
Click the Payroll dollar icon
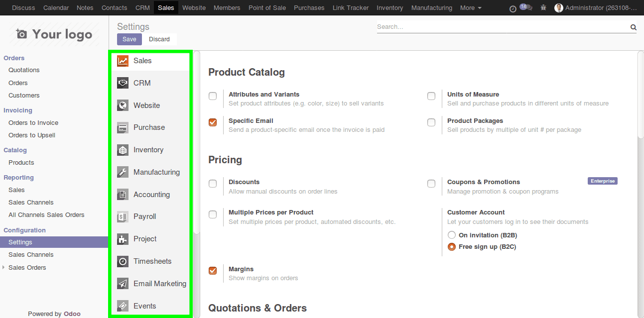pos(123,216)
